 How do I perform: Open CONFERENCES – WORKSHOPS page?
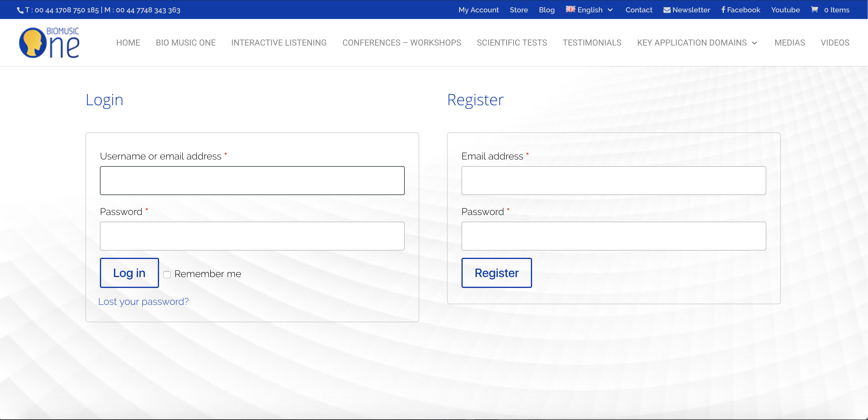coord(402,43)
